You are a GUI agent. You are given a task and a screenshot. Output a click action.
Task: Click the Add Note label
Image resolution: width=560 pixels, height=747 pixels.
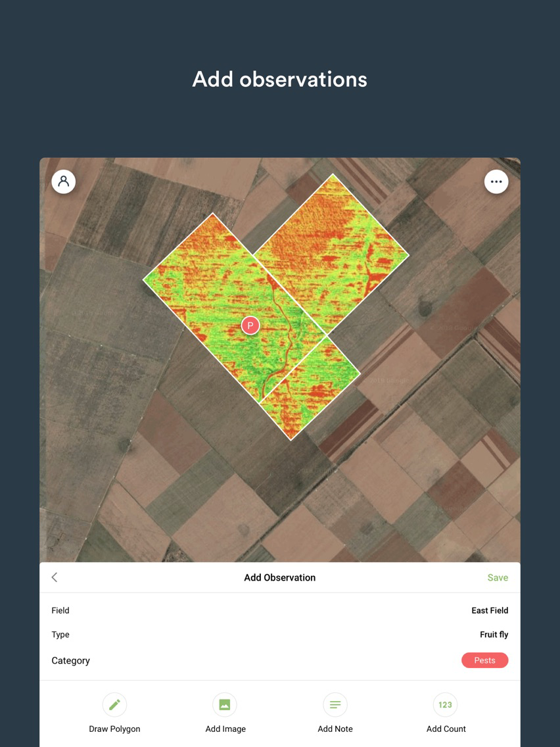[335, 729]
